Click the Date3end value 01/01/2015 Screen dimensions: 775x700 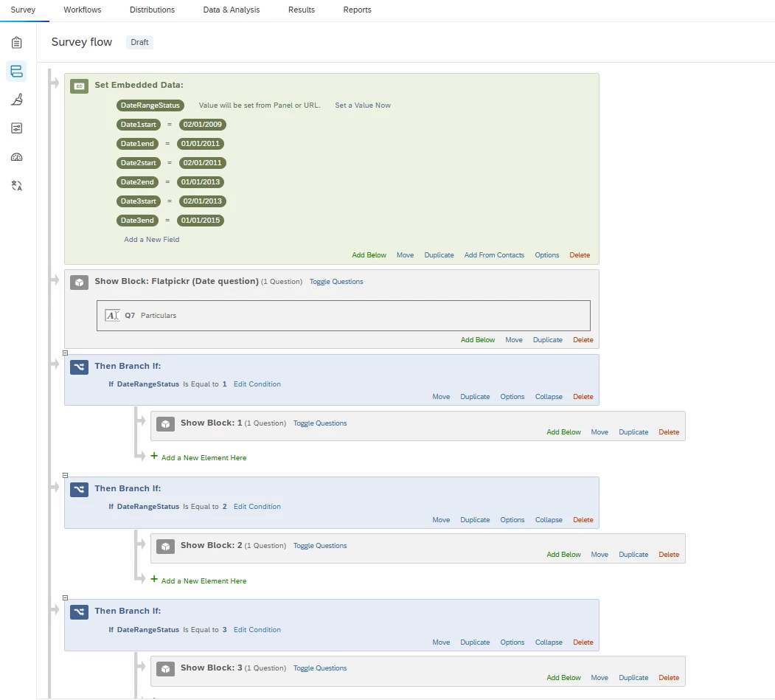200,221
